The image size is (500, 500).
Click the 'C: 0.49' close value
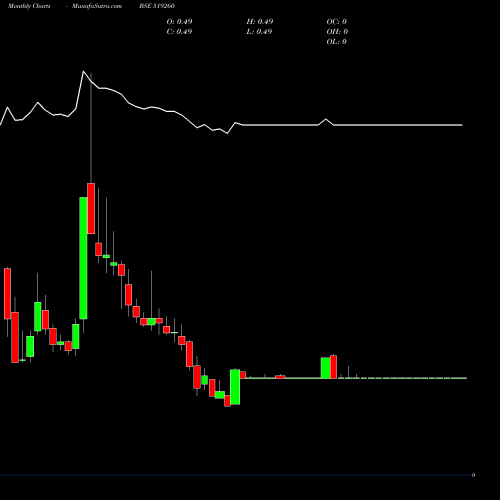click(x=179, y=31)
